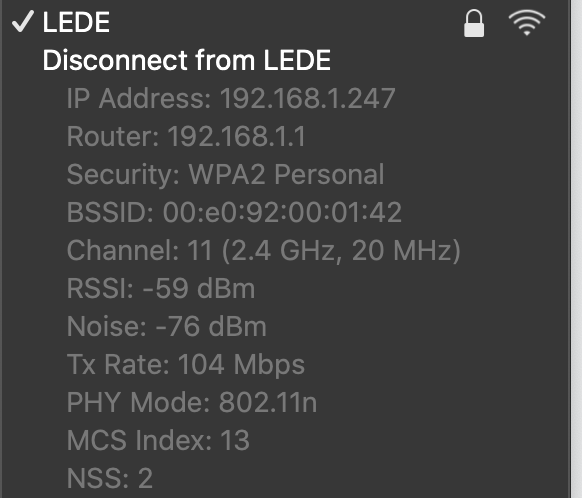The image size is (582, 498).
Task: Click the NSS 2 line
Action: click(x=110, y=478)
